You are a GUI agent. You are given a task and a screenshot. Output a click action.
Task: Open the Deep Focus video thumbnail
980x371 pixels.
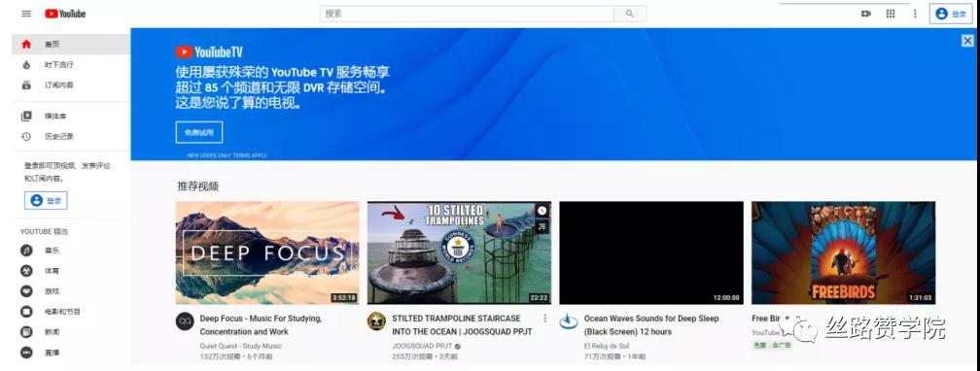(267, 253)
